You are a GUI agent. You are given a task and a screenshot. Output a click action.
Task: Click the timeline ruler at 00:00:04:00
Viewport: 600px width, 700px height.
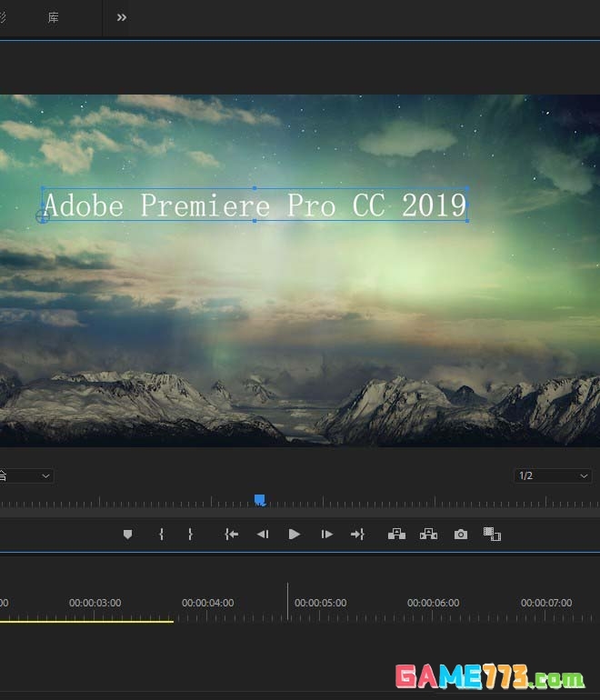207,603
